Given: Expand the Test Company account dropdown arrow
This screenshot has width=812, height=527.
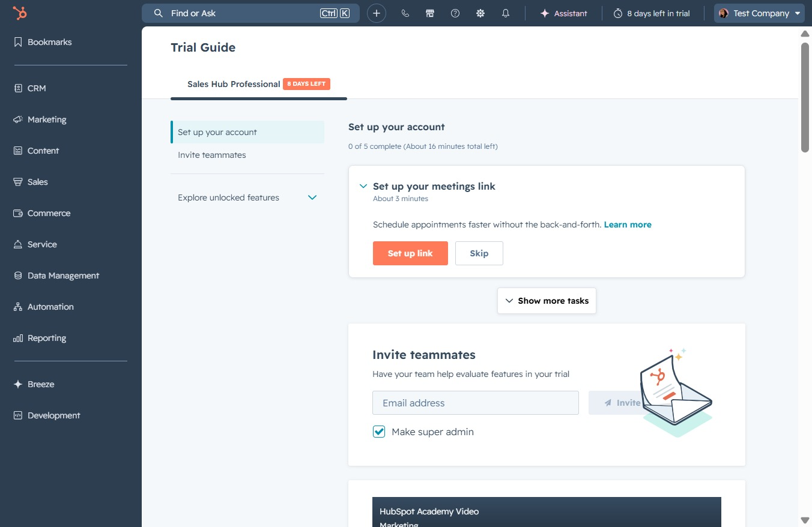Looking at the screenshot, I should tap(798, 13).
